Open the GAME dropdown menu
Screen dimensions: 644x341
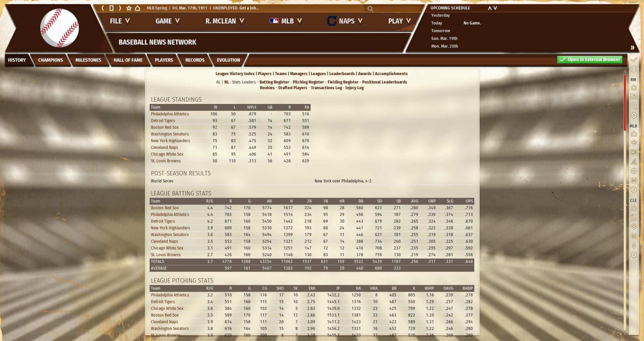[168, 21]
